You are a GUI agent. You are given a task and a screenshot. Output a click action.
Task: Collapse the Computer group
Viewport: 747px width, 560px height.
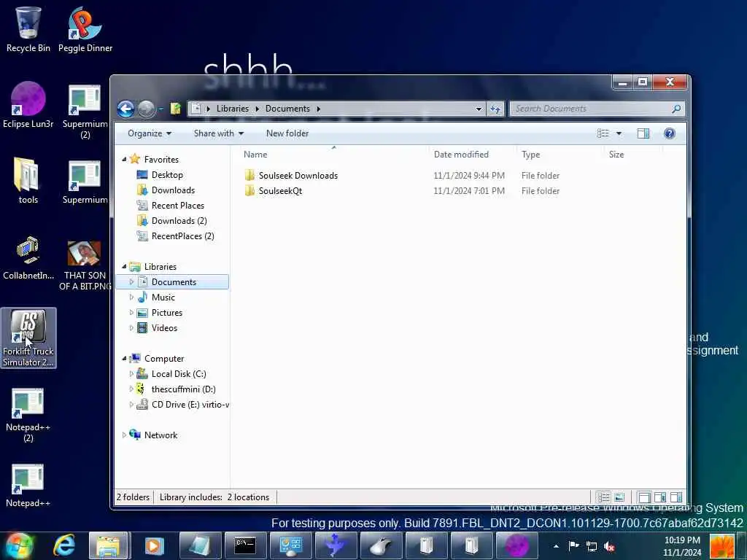coord(124,359)
